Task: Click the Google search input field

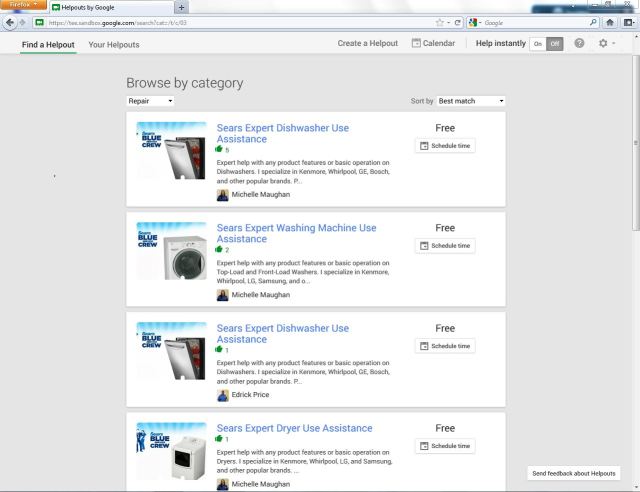Action: 535,22
